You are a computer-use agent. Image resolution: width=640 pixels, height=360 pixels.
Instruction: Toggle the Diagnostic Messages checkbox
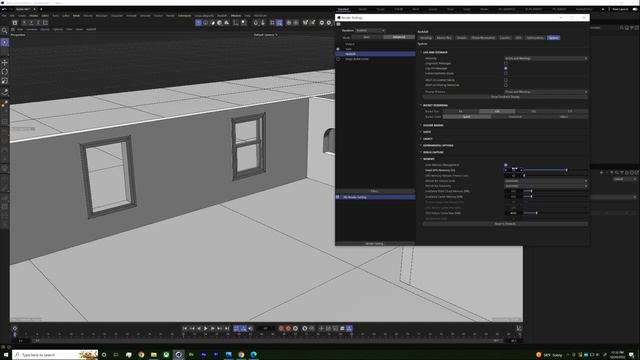tap(506, 63)
